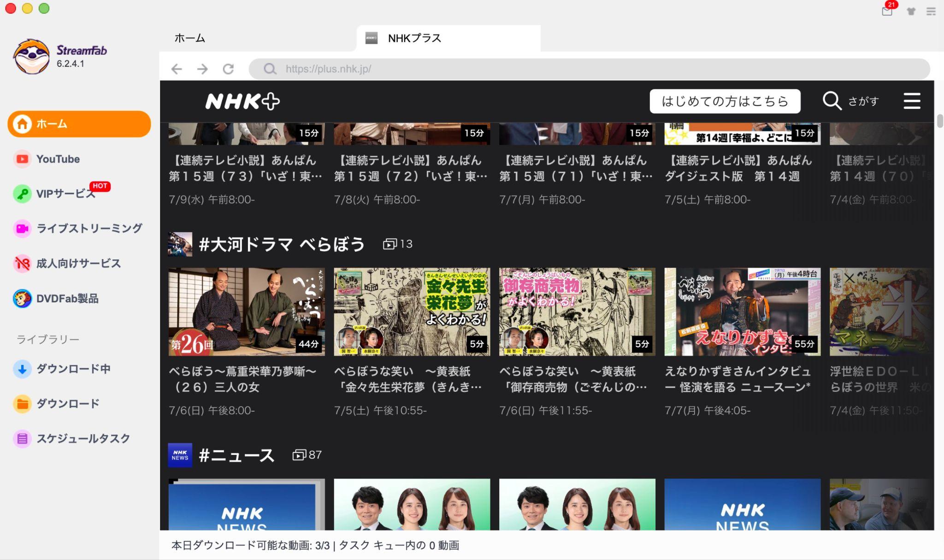The image size is (944, 560).
Task: Click the VIPサービス key icon
Action: [x=22, y=194]
